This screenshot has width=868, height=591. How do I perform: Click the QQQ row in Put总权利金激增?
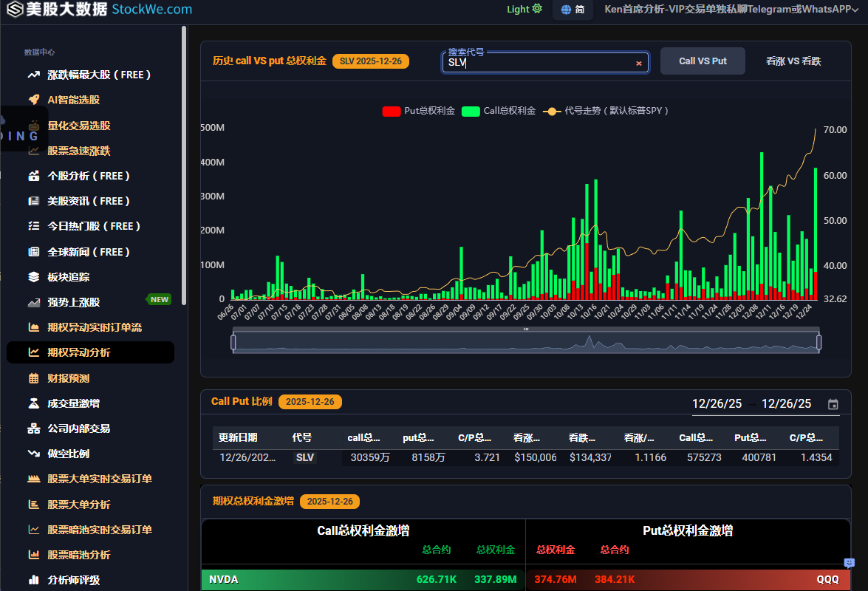point(688,579)
